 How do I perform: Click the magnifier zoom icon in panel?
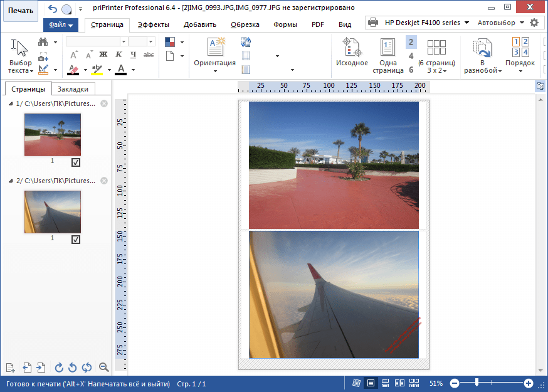coord(104,367)
